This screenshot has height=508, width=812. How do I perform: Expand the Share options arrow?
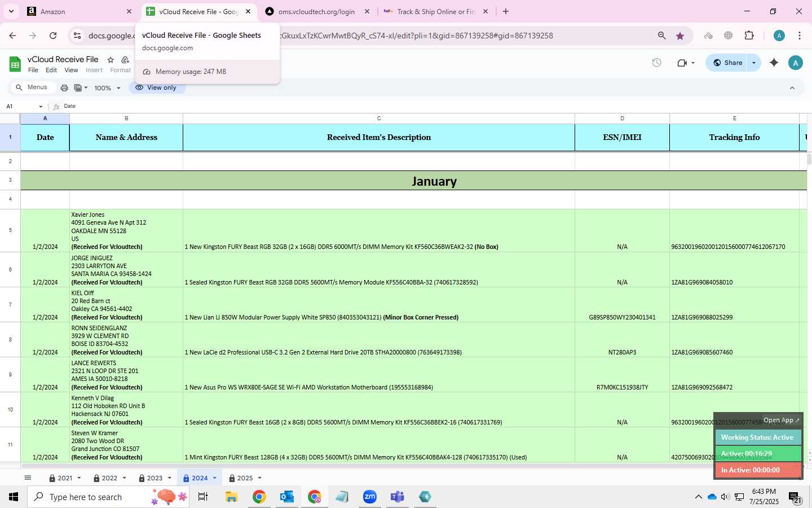754,63
